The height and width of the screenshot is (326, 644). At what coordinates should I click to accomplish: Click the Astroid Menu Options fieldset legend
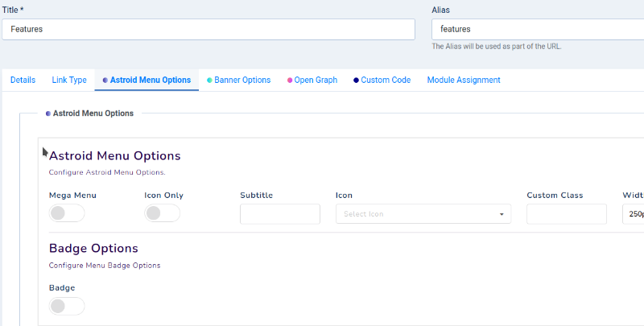(89, 113)
